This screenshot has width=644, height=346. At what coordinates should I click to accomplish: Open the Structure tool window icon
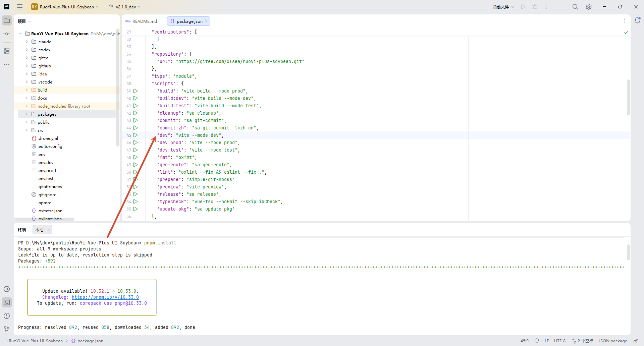[x=7, y=51]
